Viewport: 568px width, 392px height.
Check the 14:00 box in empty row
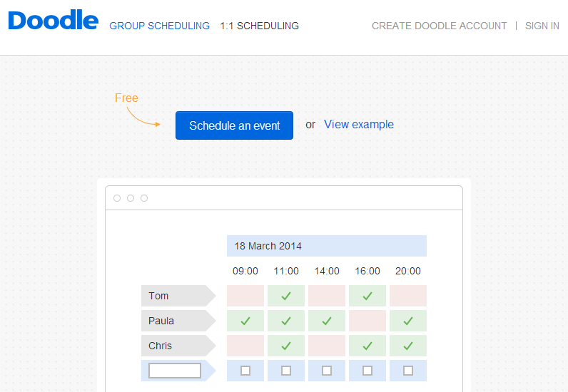pos(327,371)
